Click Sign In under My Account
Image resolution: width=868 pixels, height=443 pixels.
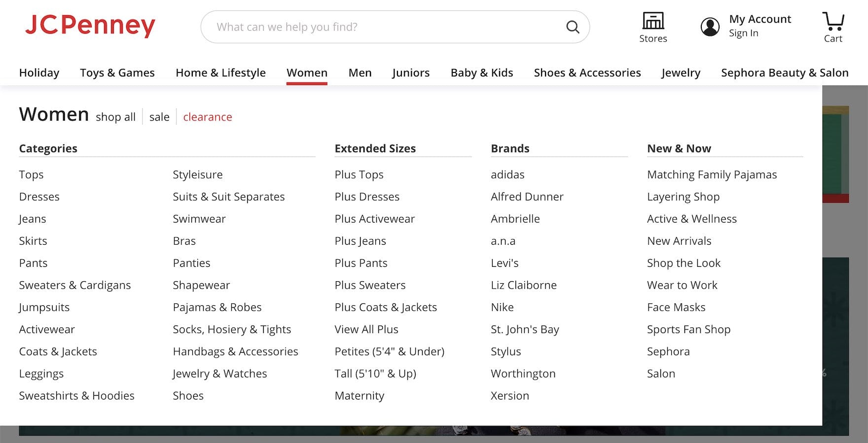tap(743, 33)
